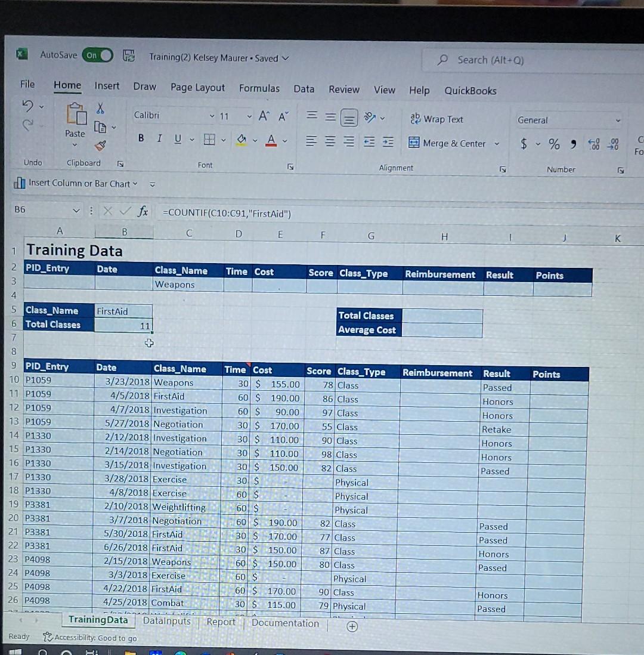The width and height of the screenshot is (644, 655).
Task: Select column header H
Action: (x=444, y=237)
